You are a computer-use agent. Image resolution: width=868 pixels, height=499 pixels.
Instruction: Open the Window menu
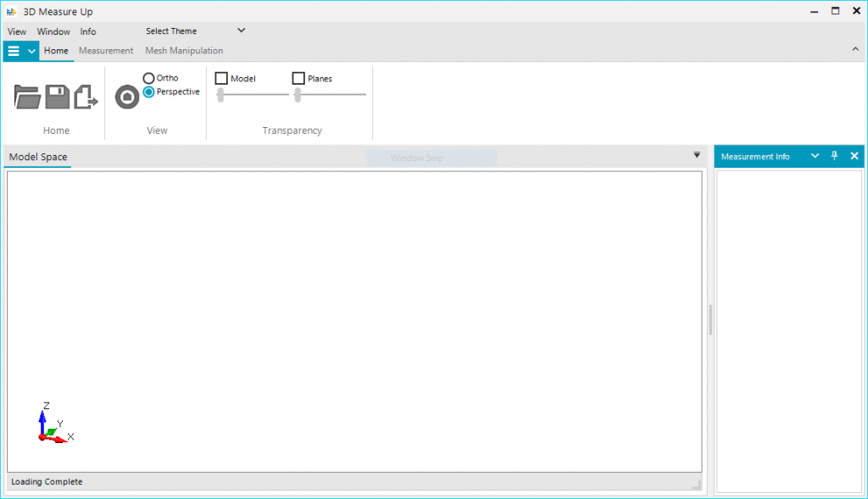point(53,31)
